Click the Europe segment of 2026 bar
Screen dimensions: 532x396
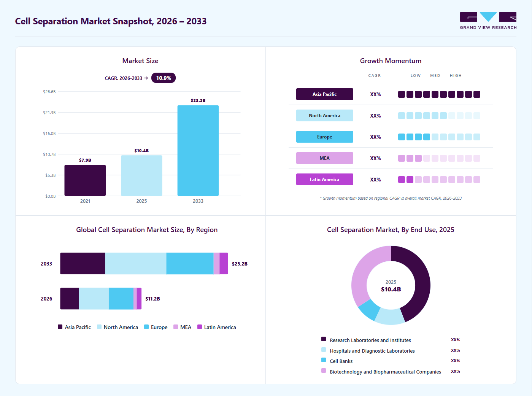tap(121, 299)
